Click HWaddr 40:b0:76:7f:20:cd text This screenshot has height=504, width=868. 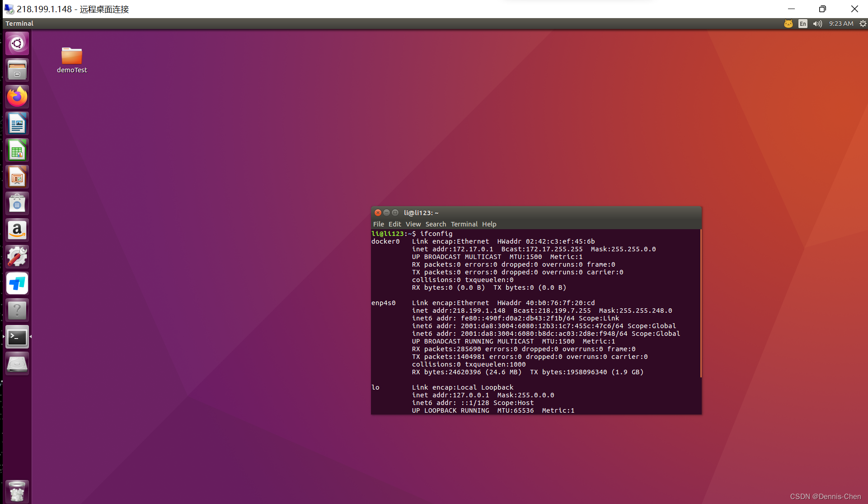[546, 303]
